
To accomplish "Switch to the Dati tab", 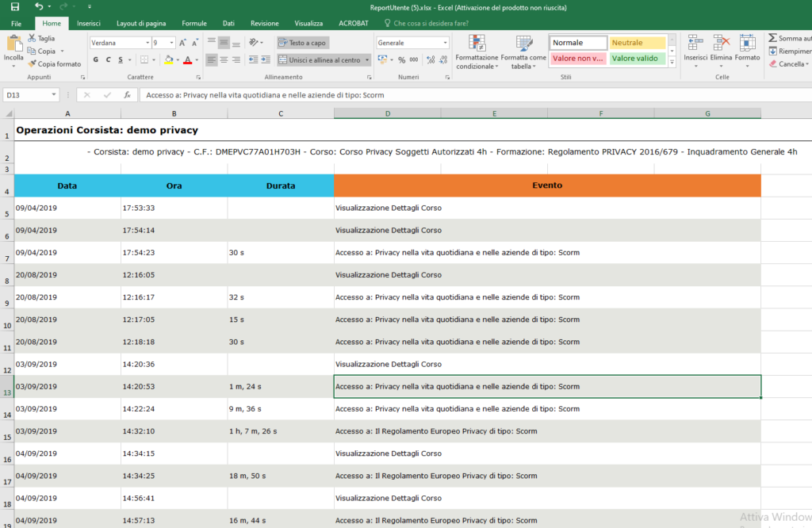I will (228, 23).
